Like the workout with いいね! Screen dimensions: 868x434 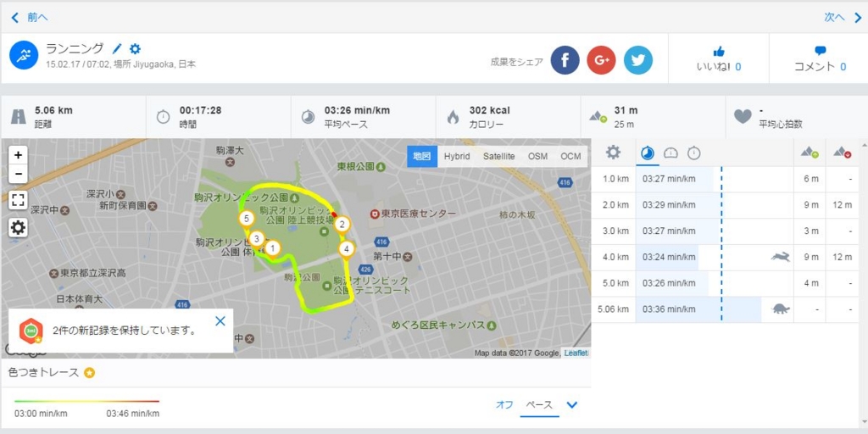click(719, 59)
